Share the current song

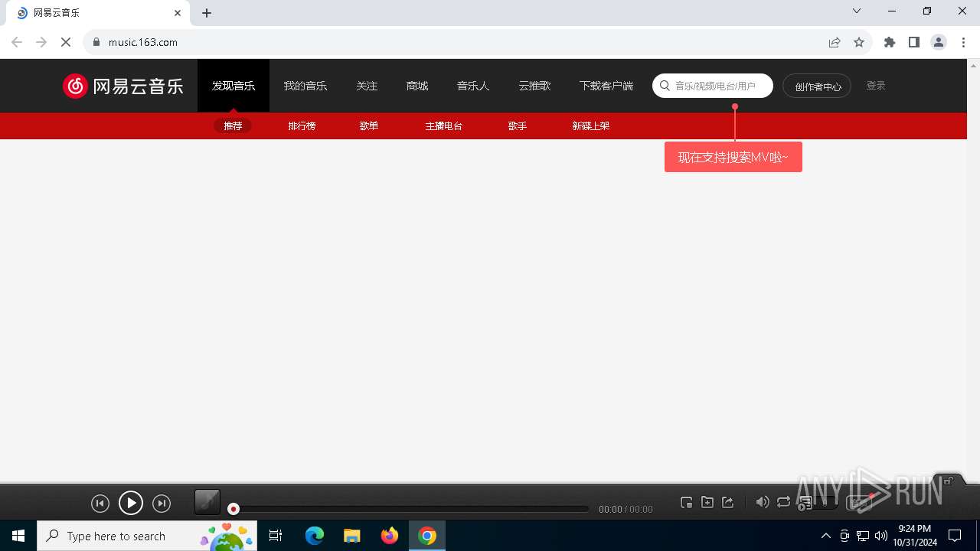tap(728, 503)
